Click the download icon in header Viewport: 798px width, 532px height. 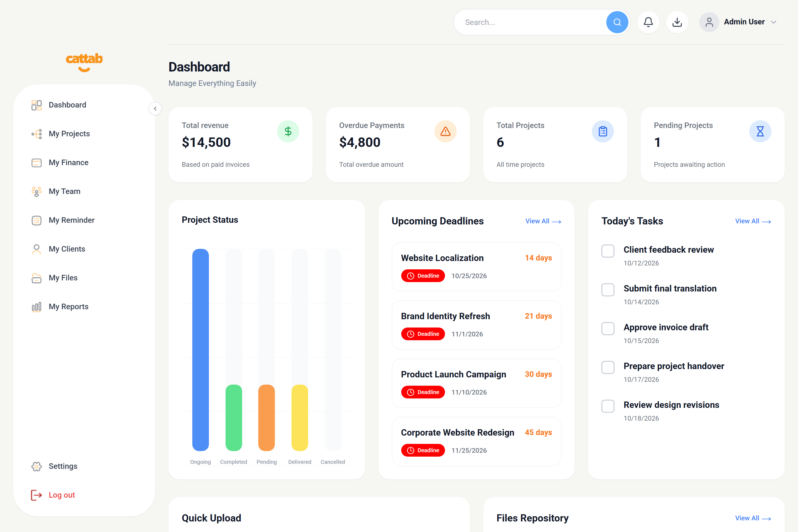pos(677,22)
